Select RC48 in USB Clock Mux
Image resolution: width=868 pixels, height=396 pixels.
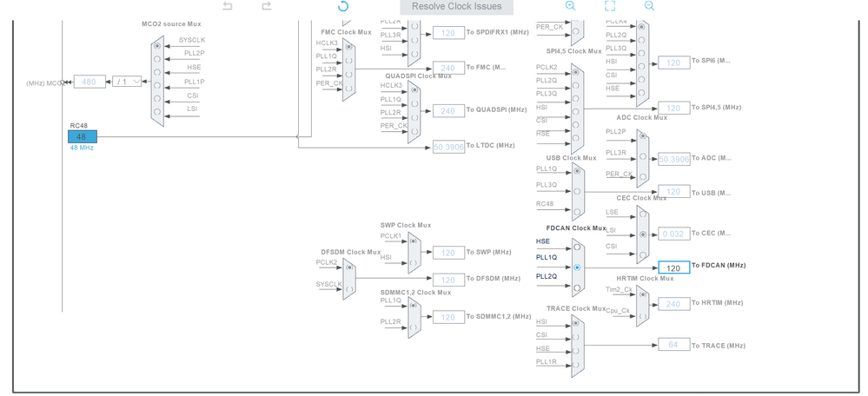tap(578, 211)
